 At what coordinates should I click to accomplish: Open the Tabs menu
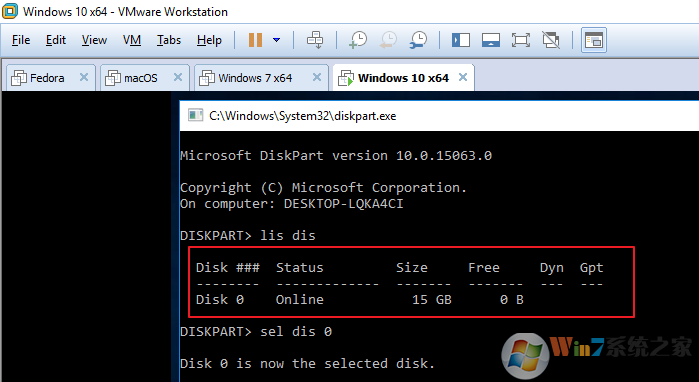pyautogui.click(x=169, y=40)
